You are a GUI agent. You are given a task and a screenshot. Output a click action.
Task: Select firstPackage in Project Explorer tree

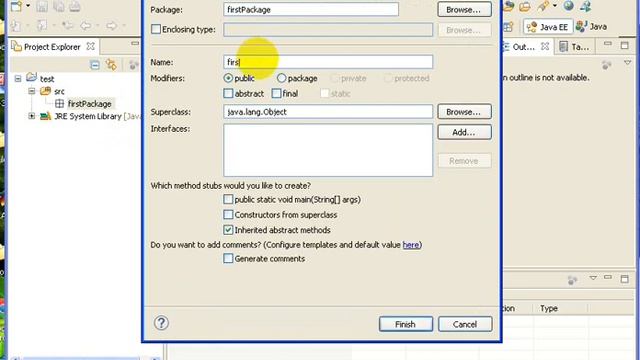(x=89, y=104)
